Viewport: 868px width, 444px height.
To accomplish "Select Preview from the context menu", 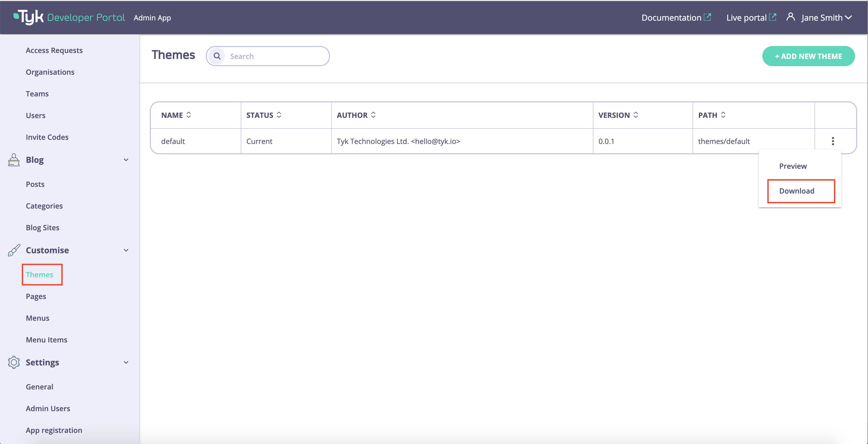I will click(x=793, y=166).
